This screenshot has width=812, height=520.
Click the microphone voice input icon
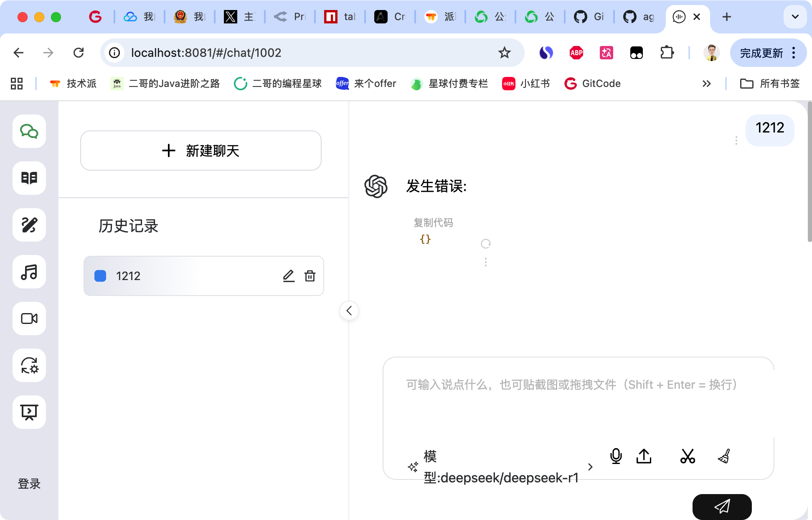pyautogui.click(x=616, y=456)
